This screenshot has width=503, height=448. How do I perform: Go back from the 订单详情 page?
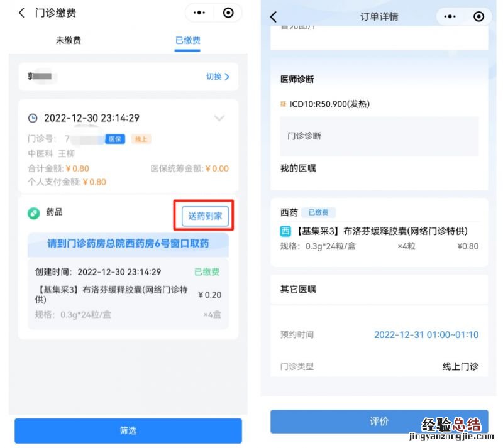(x=274, y=17)
